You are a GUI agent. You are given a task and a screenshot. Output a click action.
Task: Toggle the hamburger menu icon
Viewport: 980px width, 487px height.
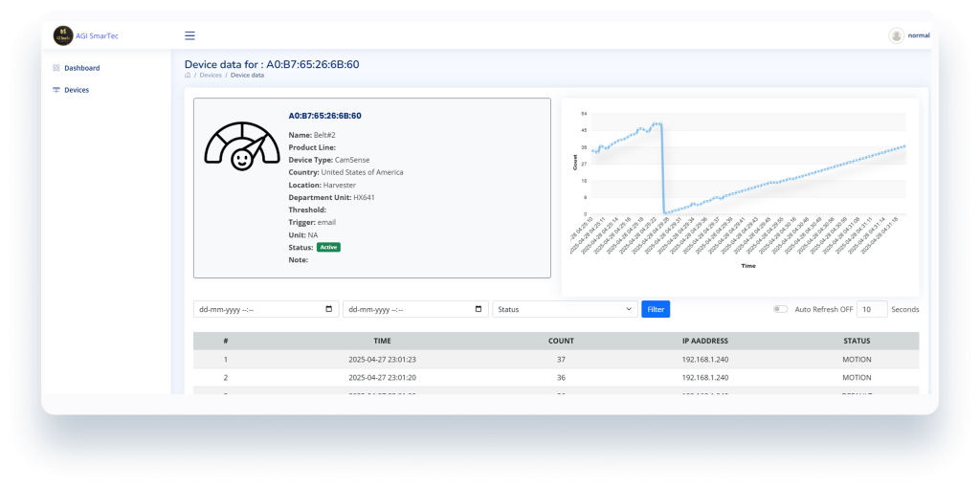(x=190, y=35)
